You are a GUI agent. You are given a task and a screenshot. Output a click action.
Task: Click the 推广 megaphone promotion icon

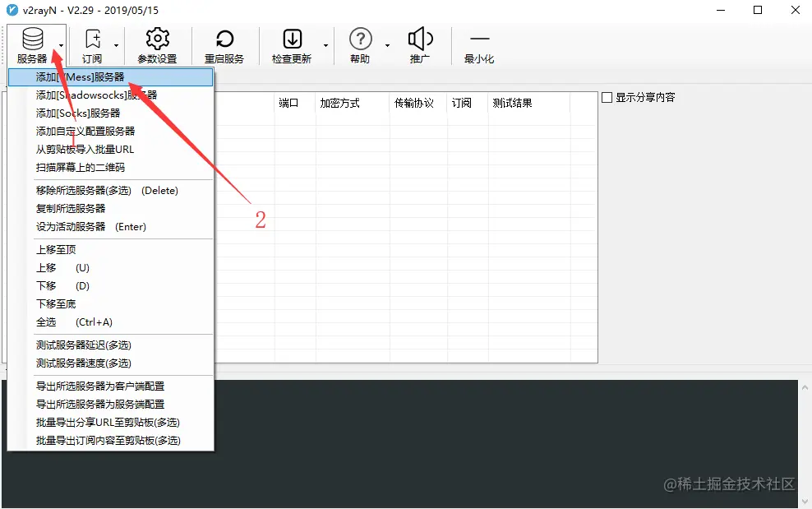tap(421, 39)
